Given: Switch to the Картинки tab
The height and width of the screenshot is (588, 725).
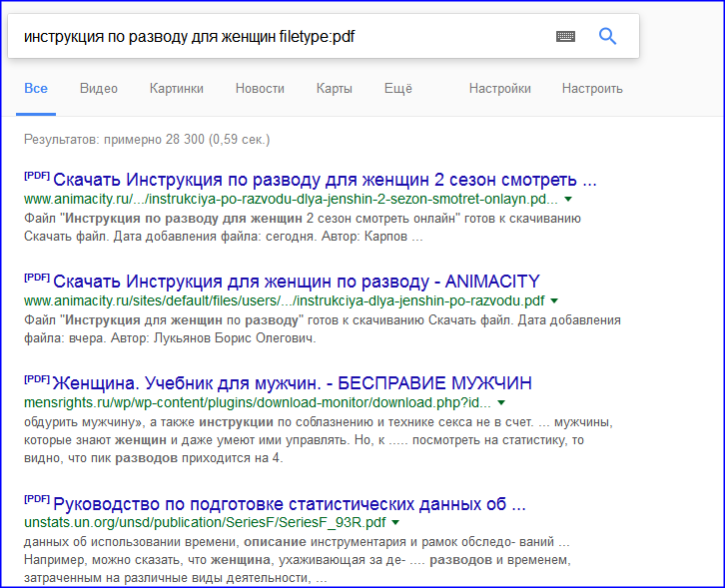Looking at the screenshot, I should (177, 89).
